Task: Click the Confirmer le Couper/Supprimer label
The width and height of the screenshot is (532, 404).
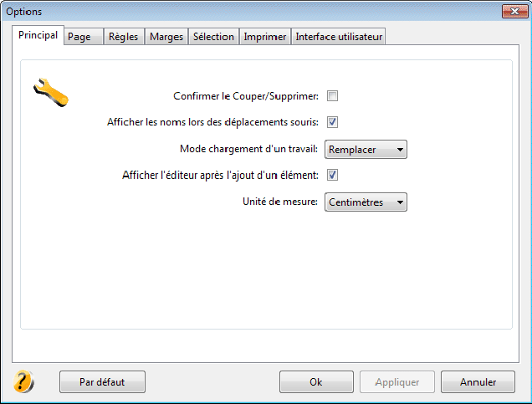Action: (246, 96)
